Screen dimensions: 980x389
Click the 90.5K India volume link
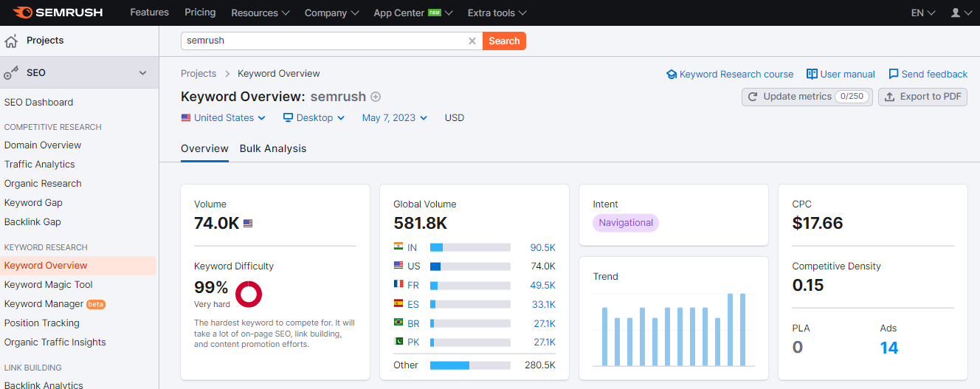pyautogui.click(x=542, y=247)
